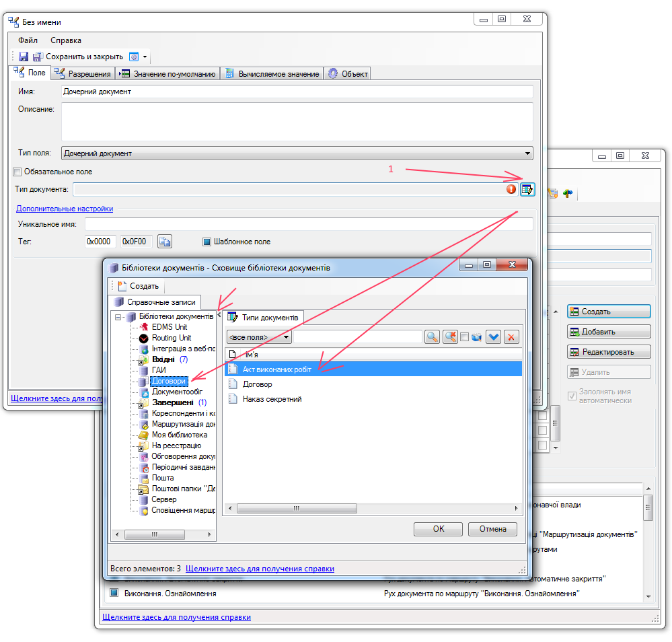The height and width of the screenshot is (642, 672).
Task: Click the red X filter button
Action: pyautogui.click(x=511, y=337)
